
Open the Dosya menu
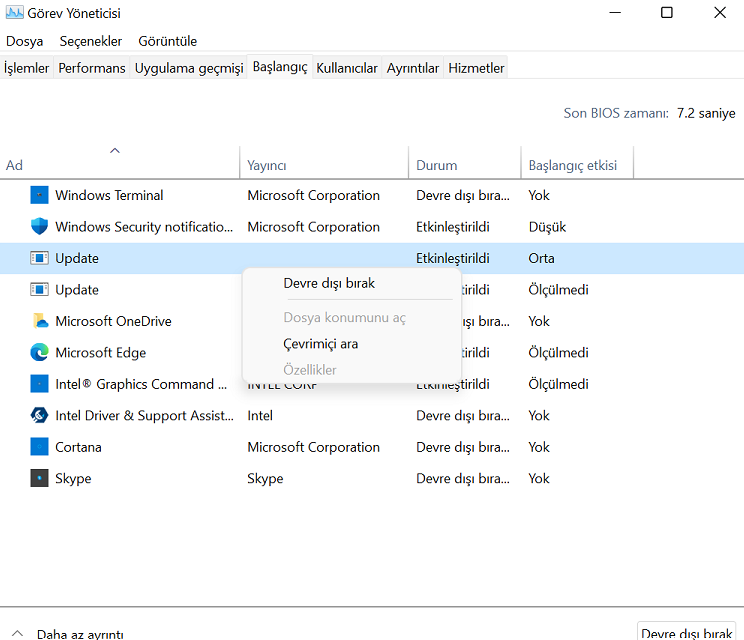coord(24,41)
